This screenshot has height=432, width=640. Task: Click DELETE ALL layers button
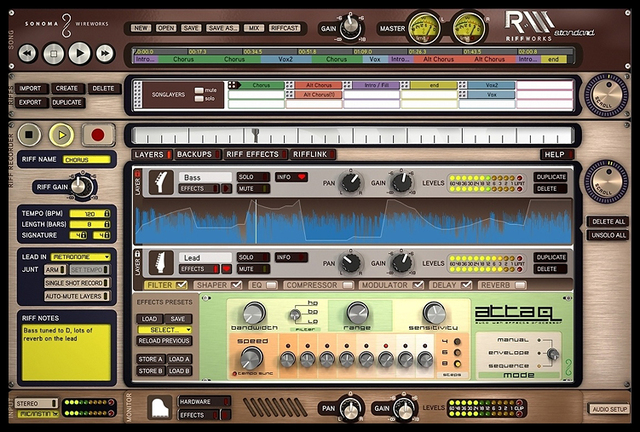608,222
